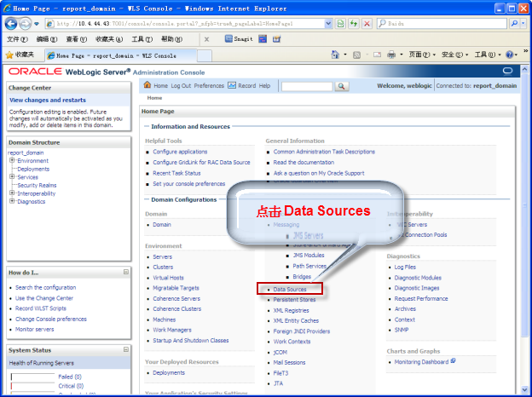Collapse the System Status panel

(x=126, y=349)
